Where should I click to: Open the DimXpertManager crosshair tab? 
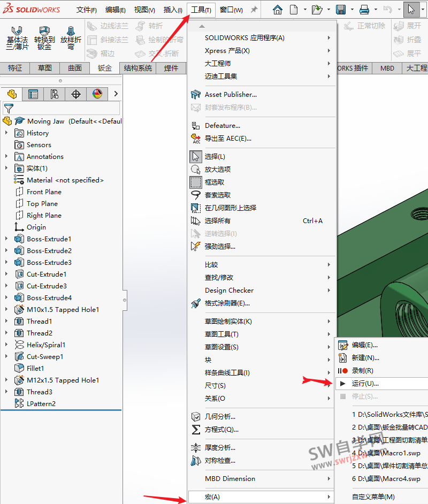click(75, 94)
